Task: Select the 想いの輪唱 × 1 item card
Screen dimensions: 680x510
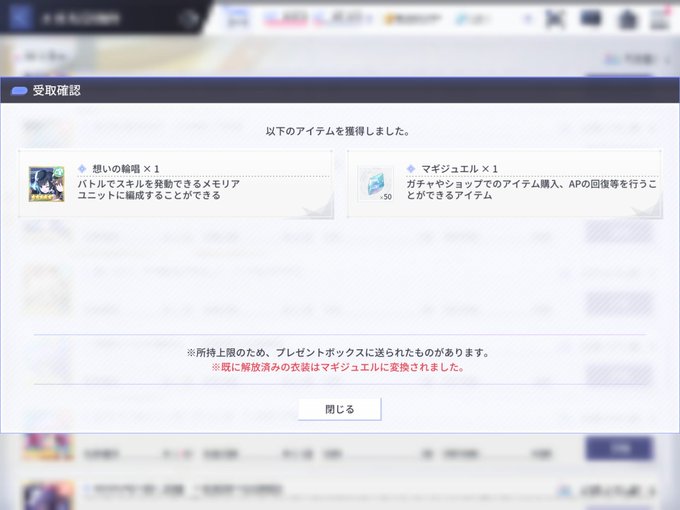Action: [176, 184]
